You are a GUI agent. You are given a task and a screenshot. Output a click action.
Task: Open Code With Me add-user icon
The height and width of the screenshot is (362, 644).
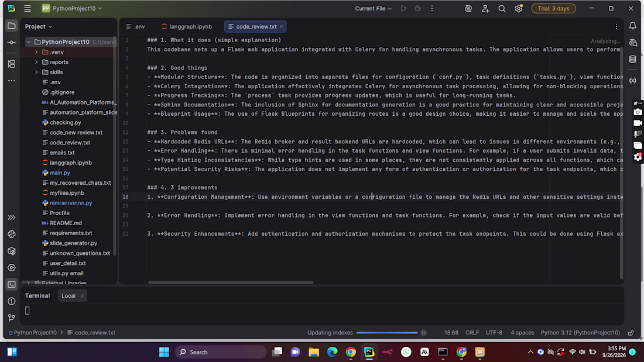point(485,8)
